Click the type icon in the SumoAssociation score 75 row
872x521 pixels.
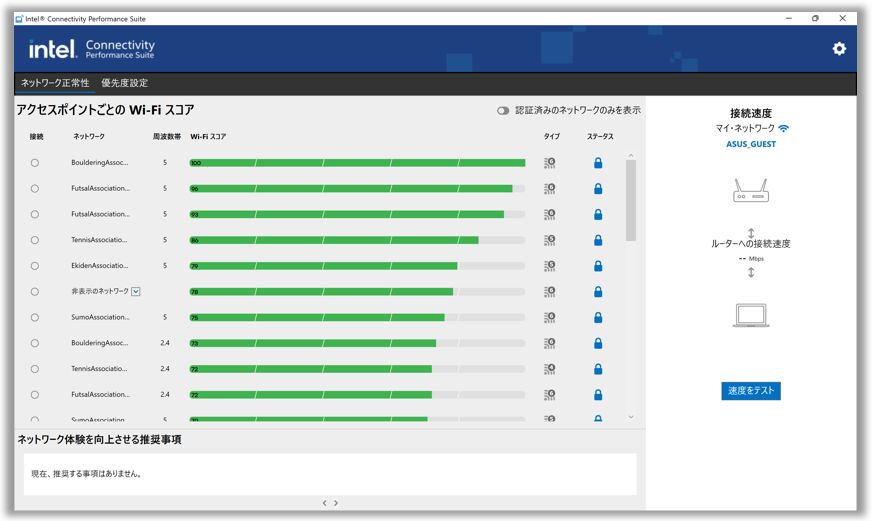point(549,317)
